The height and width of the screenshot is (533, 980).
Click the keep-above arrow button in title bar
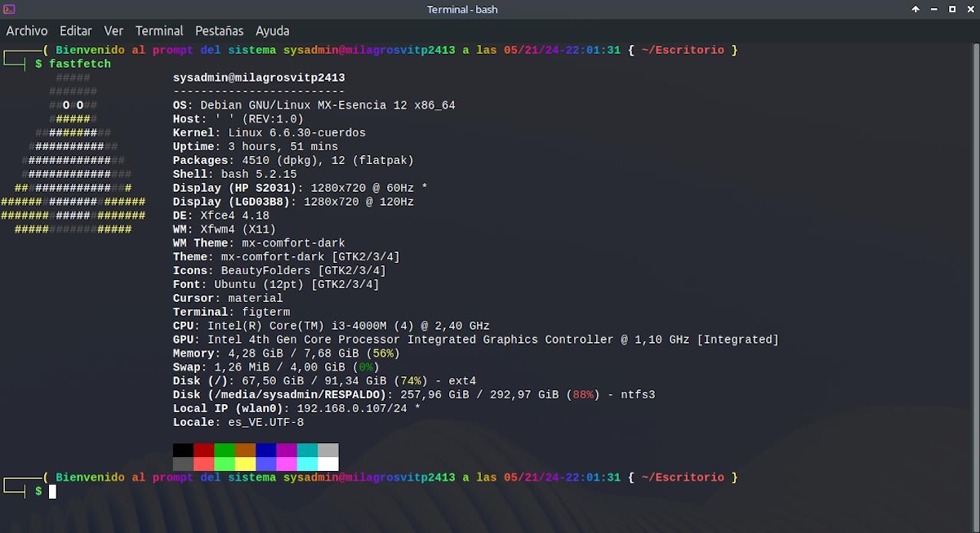point(915,10)
